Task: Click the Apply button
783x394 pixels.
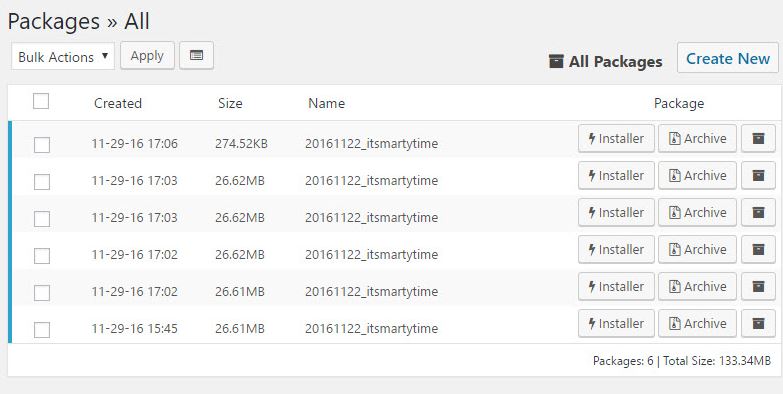Action: pyautogui.click(x=147, y=55)
